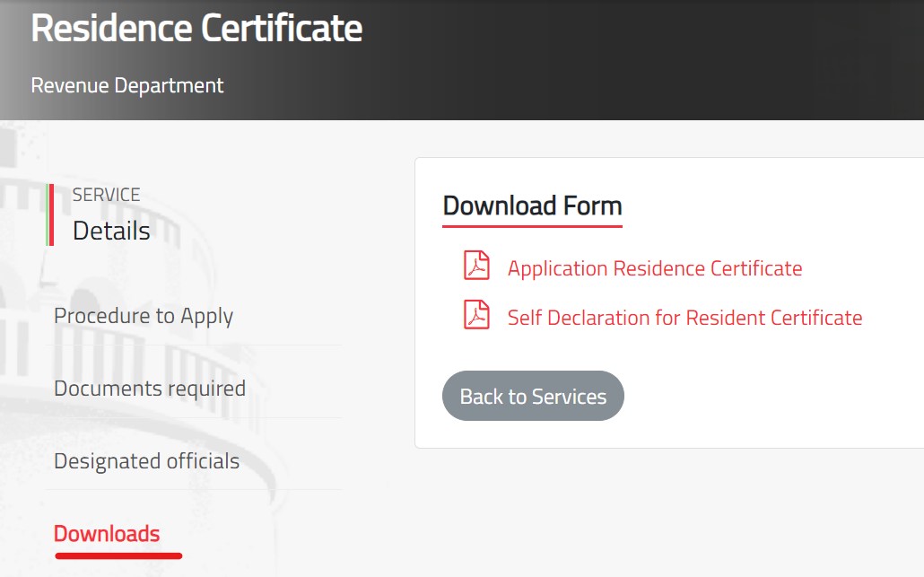Open the Service Details page
Image resolution: width=924 pixels, height=577 pixels.
(x=110, y=230)
